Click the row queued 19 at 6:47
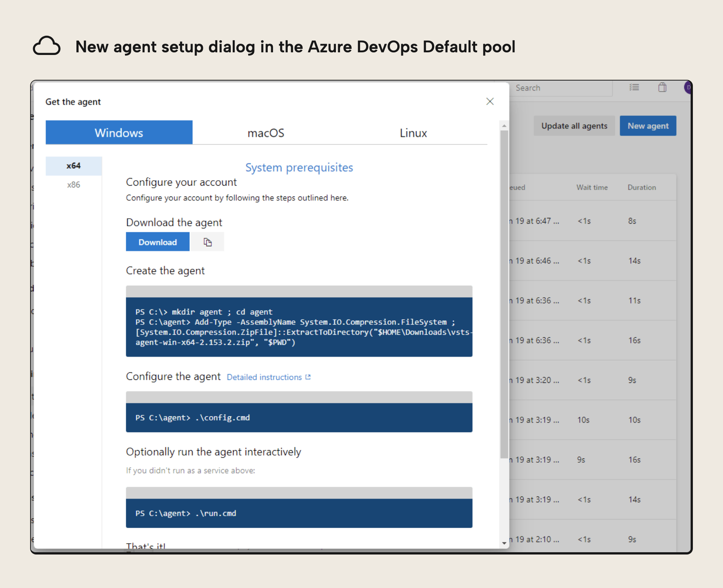The height and width of the screenshot is (588, 723). (593, 221)
